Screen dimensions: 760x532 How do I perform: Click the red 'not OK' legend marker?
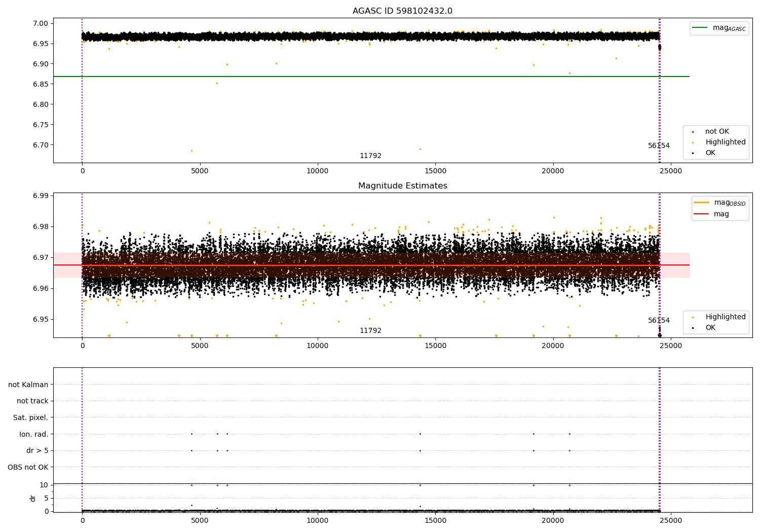(693, 132)
